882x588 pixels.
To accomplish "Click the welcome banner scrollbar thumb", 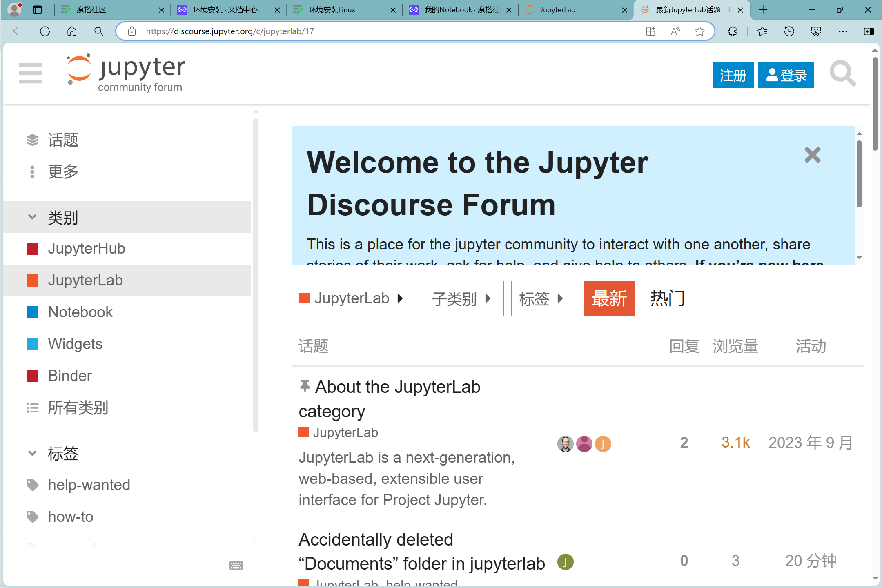I will (x=859, y=174).
